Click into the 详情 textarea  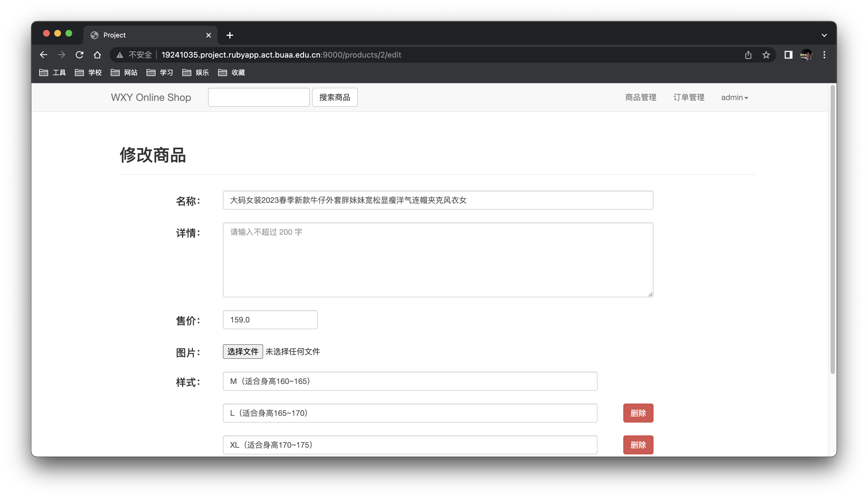click(x=438, y=260)
